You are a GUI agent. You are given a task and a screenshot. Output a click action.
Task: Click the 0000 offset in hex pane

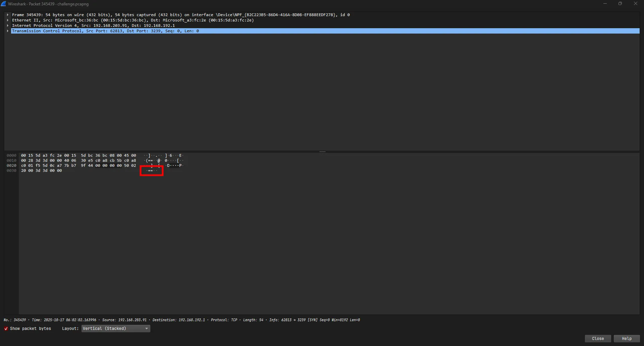click(11, 156)
